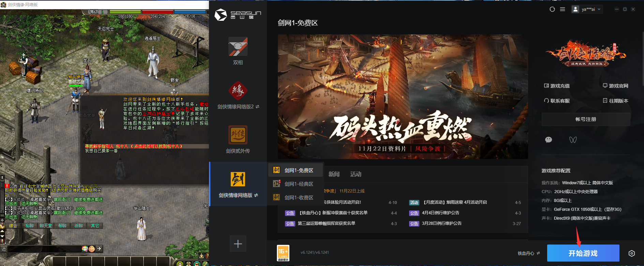Open the 剑侠贰外传 game icon
Image resolution: width=644 pixels, height=266 pixels.
[x=238, y=135]
